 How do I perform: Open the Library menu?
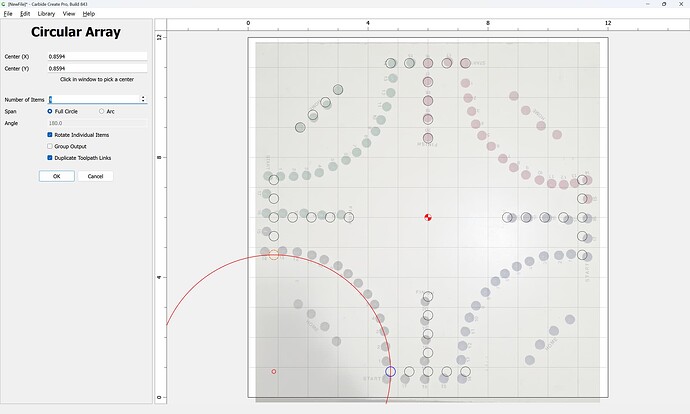point(46,14)
